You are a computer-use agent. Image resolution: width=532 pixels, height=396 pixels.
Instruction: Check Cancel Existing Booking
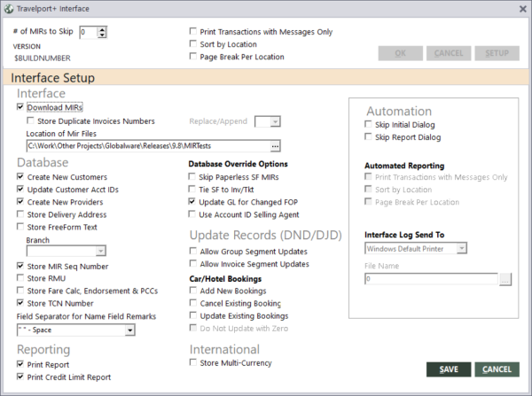point(193,303)
